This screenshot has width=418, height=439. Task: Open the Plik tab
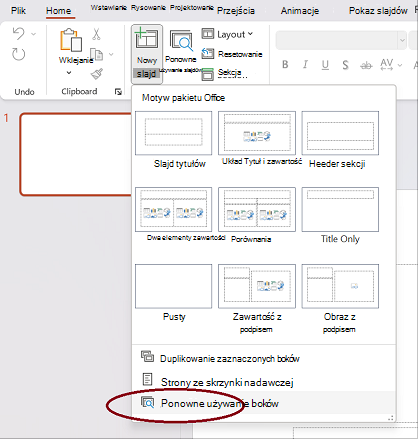point(18,11)
